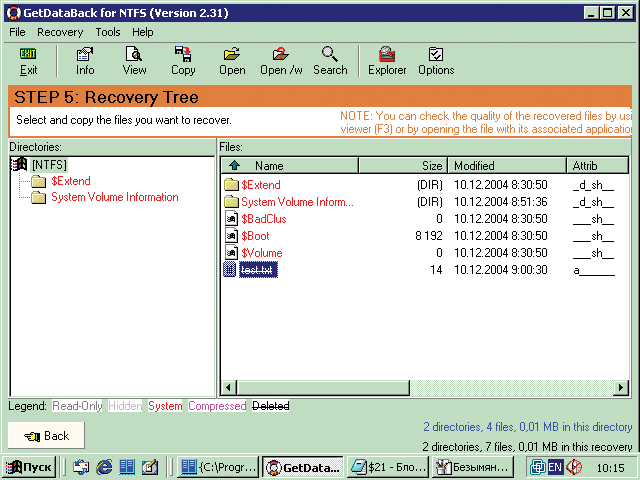Sort files by Modified column header
Screen dimensions: 640x480
[x=507, y=165]
